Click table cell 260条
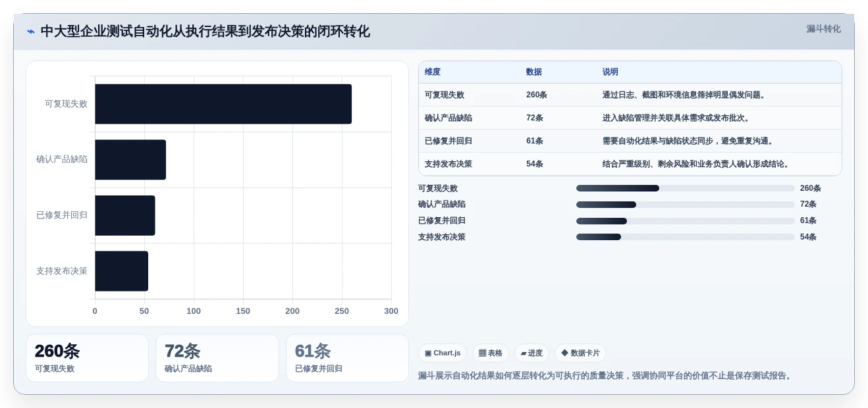 [x=537, y=95]
